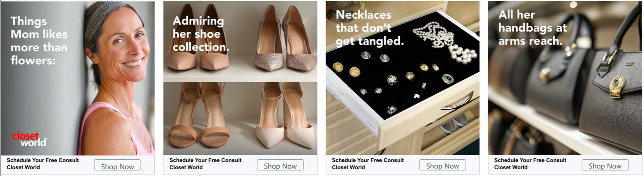
Task: Click Shop Now under handbags ad
Action: (605, 166)
